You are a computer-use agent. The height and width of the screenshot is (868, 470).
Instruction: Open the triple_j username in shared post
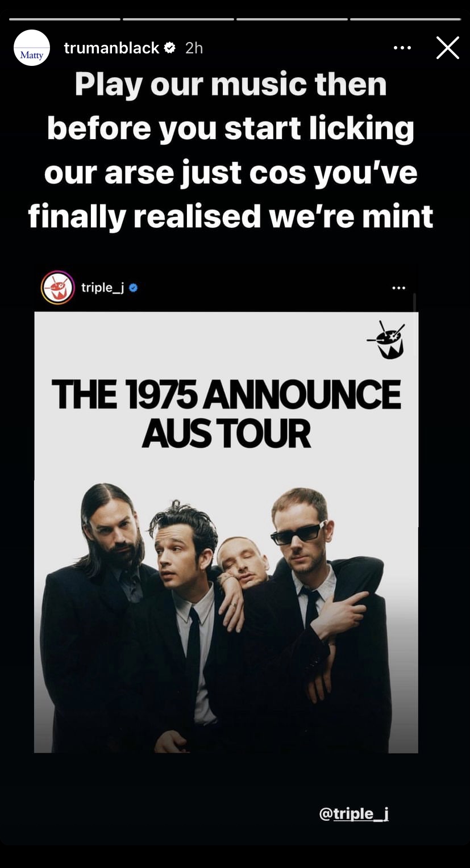(102, 287)
